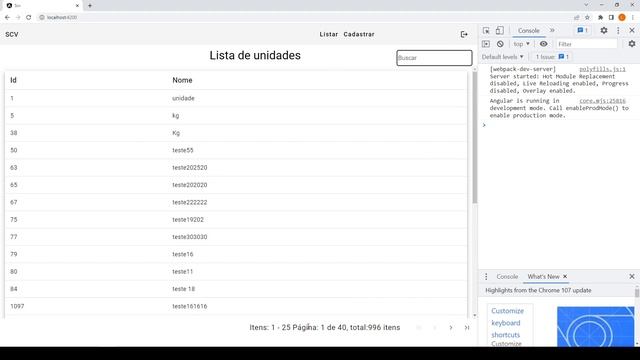640x360 pixels.
Task: Click the Nome column header
Action: [182, 80]
